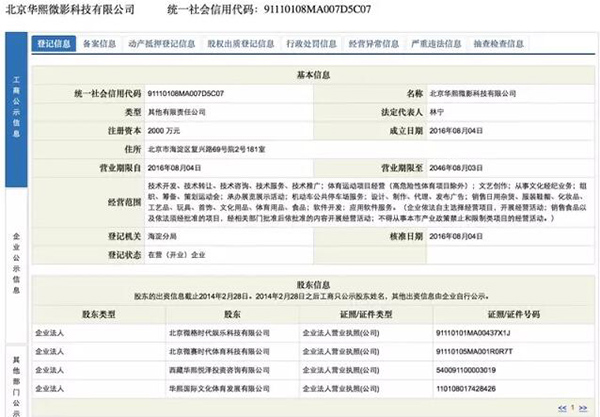Screen dimensions: 600x417
Task: Click the 成立日期 value 2016年08月04日
Action: (x=456, y=131)
